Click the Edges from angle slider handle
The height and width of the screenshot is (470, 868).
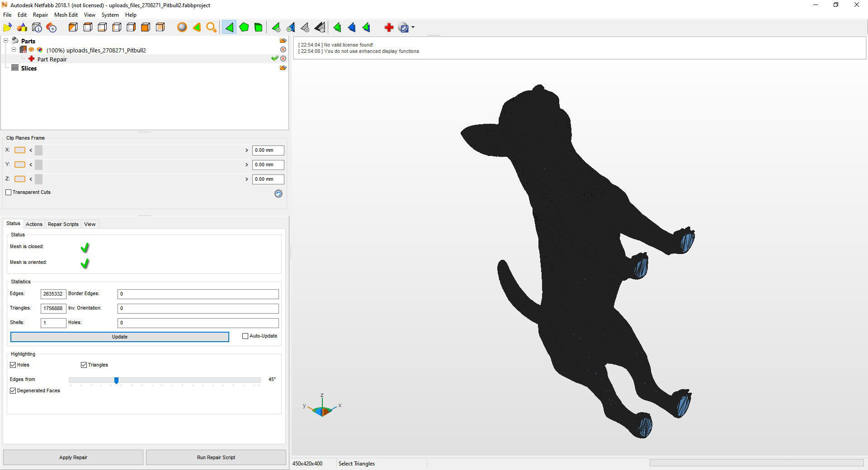click(x=116, y=381)
